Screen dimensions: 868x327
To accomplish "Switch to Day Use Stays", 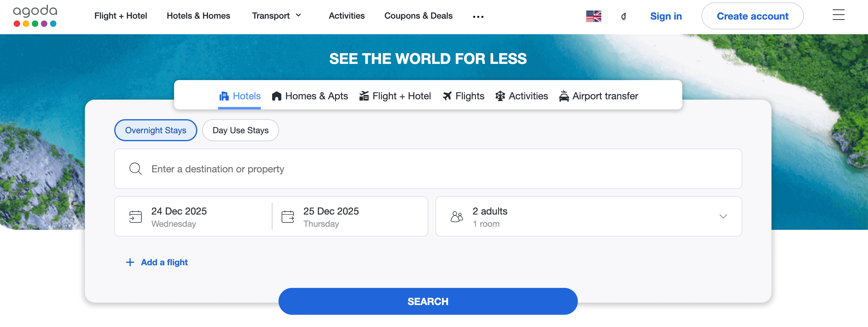I will pyautogui.click(x=240, y=130).
